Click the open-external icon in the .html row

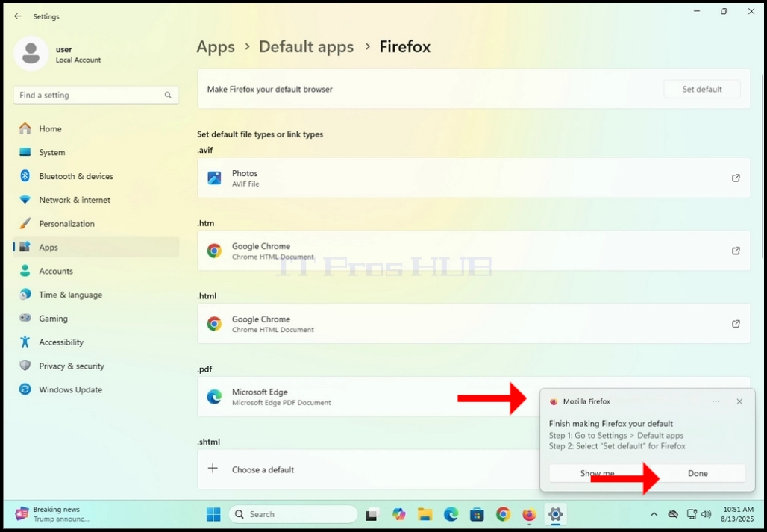pyautogui.click(x=736, y=324)
